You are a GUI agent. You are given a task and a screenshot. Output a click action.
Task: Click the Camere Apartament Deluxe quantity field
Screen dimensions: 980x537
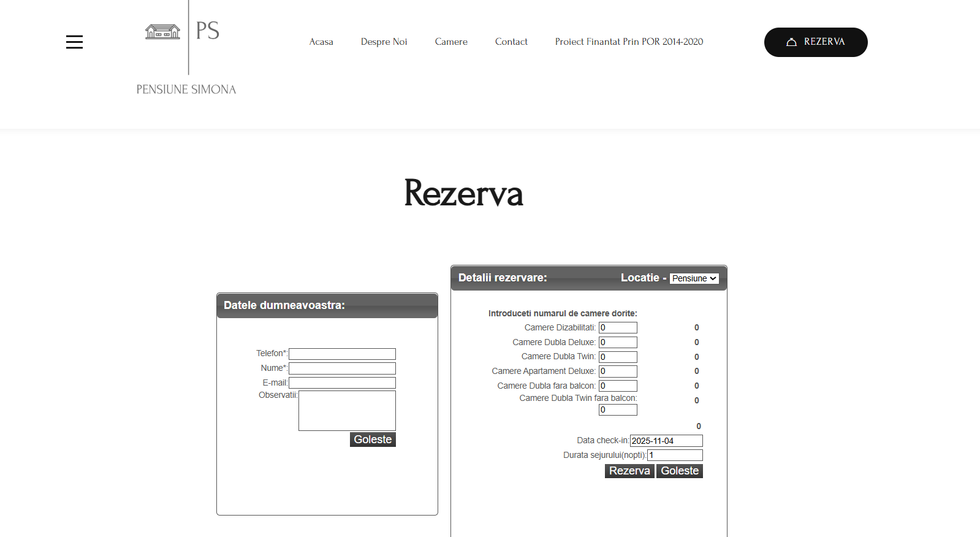pyautogui.click(x=618, y=371)
